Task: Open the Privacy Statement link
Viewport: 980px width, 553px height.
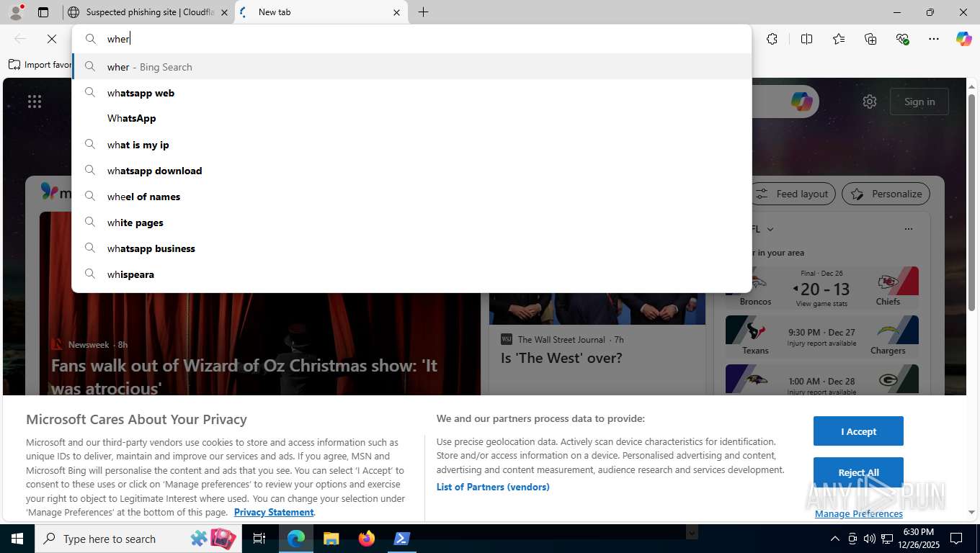Action: (274, 512)
